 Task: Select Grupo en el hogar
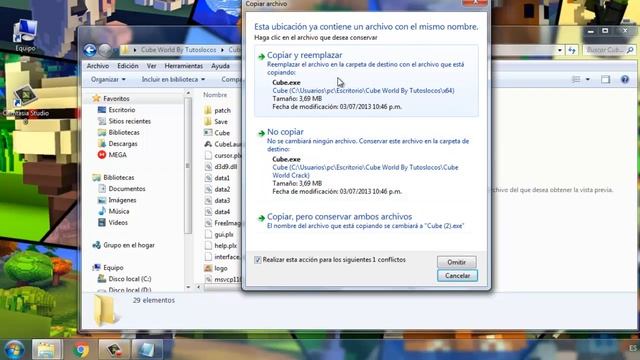(x=129, y=245)
